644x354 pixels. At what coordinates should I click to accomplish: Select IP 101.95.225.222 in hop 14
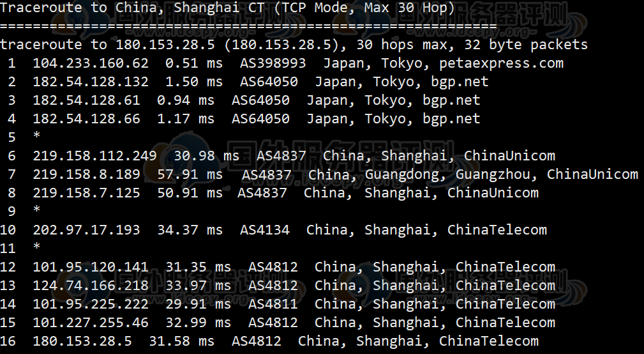coord(91,304)
